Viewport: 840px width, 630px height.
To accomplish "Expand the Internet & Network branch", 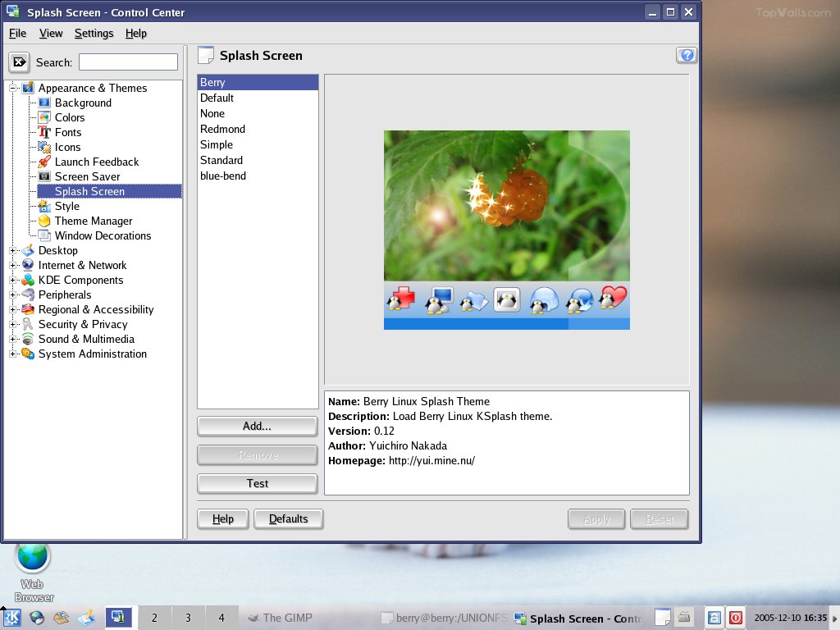I will tap(13, 265).
